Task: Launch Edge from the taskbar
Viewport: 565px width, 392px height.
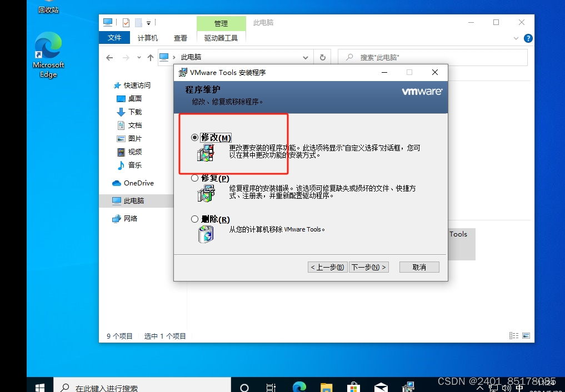Action: click(299, 388)
